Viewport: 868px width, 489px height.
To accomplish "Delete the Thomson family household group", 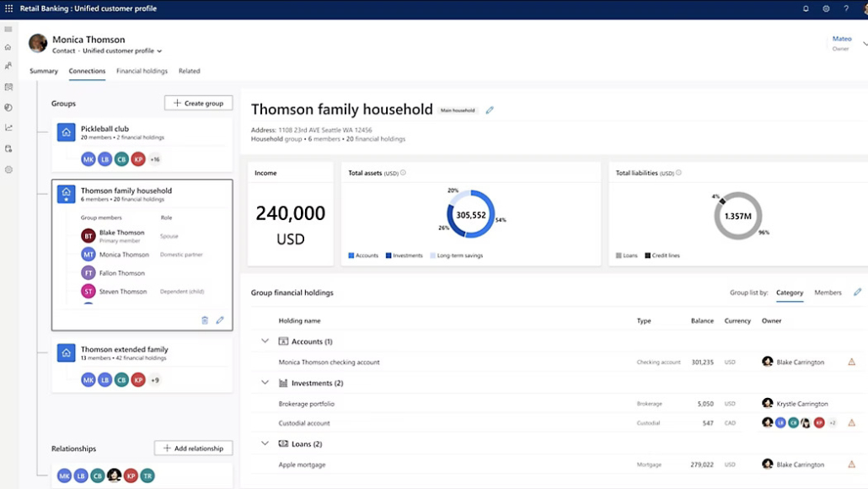I will pos(204,320).
